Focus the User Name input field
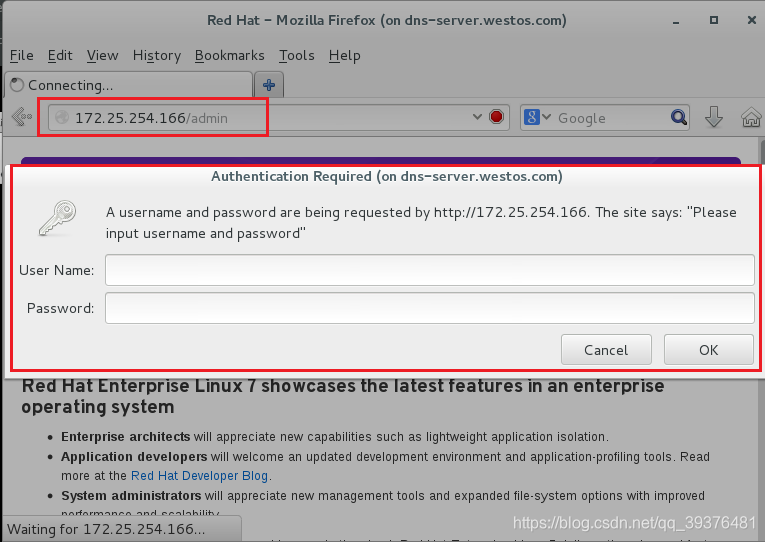This screenshot has width=765, height=542. tap(430, 270)
